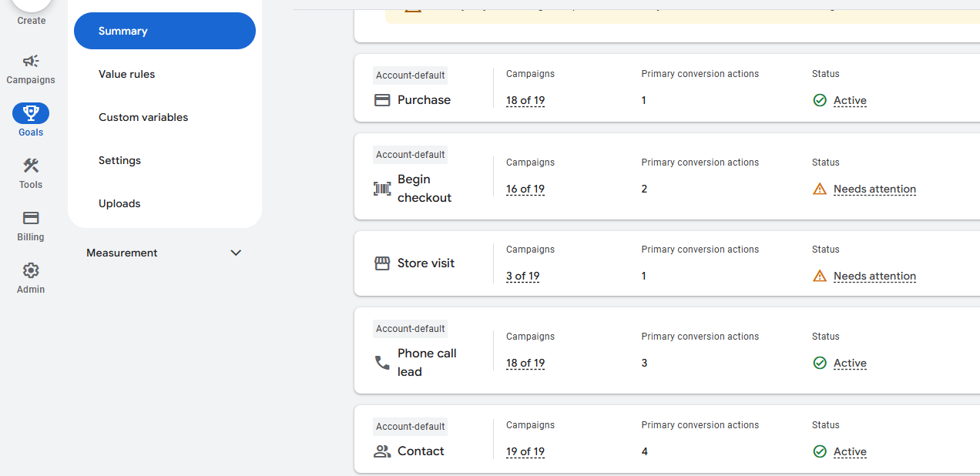This screenshot has height=476, width=980.
Task: Open the Phone call lead goal name
Action: click(427, 363)
